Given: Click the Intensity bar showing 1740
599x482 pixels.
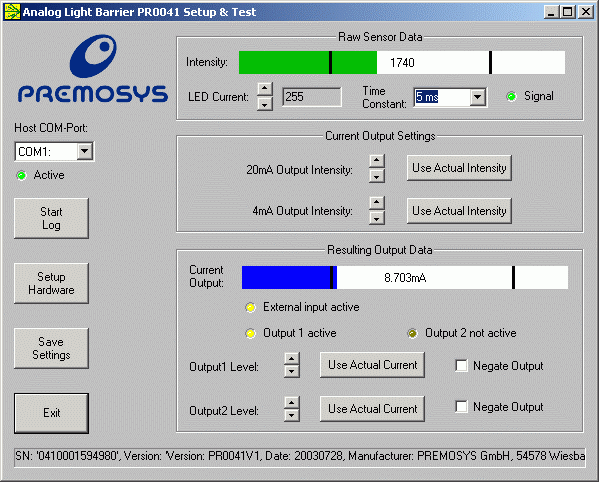Looking at the screenshot, I should point(401,62).
